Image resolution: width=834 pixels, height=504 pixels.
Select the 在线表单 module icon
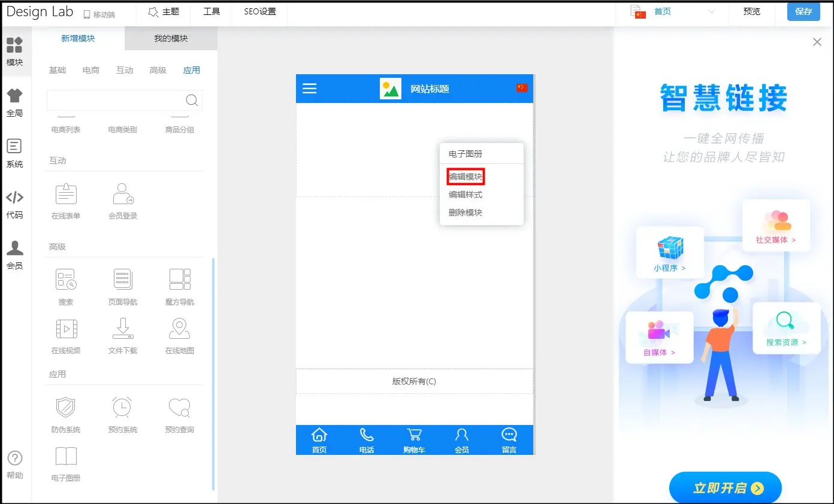pyautogui.click(x=66, y=195)
